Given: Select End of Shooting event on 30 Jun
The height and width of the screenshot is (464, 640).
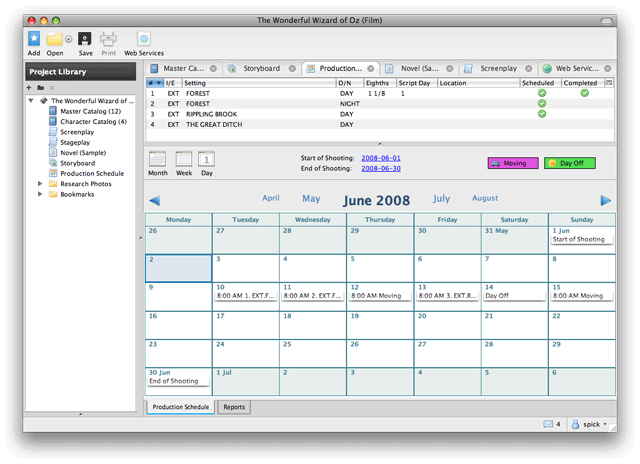Looking at the screenshot, I should point(178,381).
